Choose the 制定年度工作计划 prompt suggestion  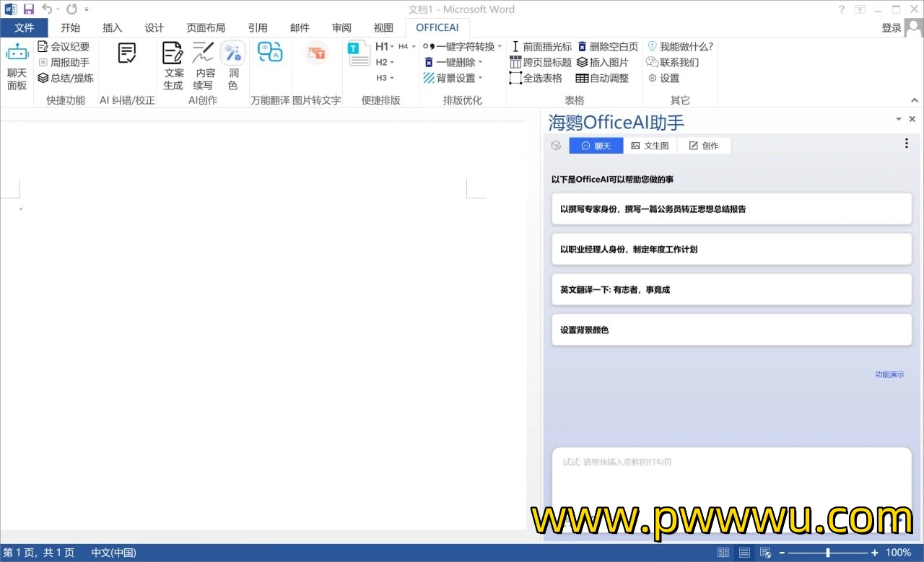[x=731, y=250]
